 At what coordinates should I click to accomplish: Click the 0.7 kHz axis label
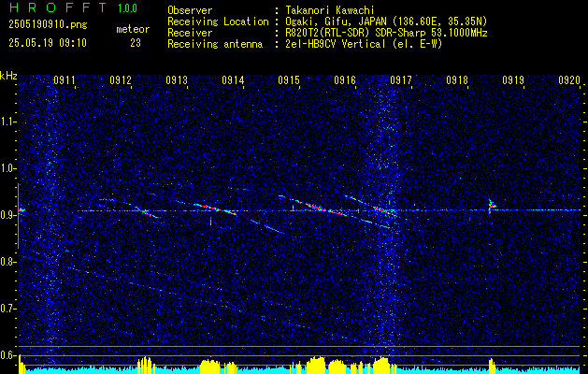8,309
